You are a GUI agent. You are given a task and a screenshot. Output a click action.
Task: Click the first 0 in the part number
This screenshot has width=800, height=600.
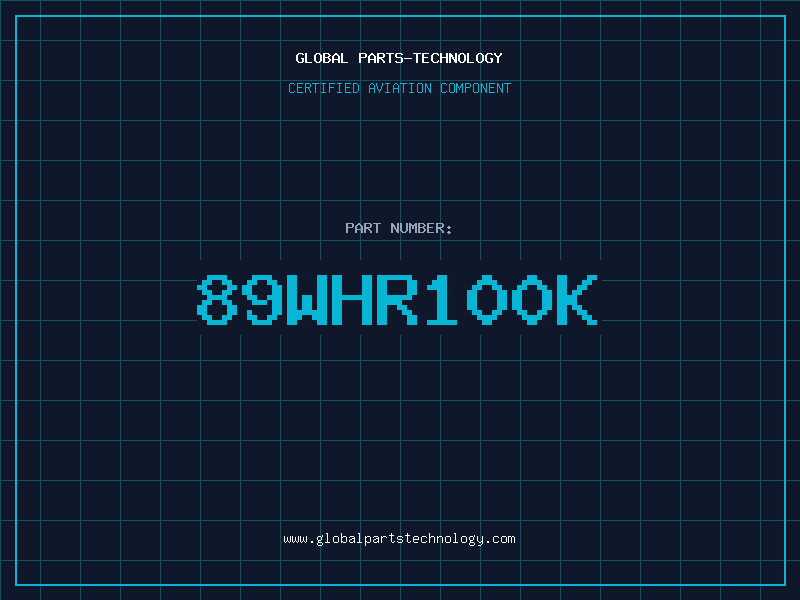(489, 299)
